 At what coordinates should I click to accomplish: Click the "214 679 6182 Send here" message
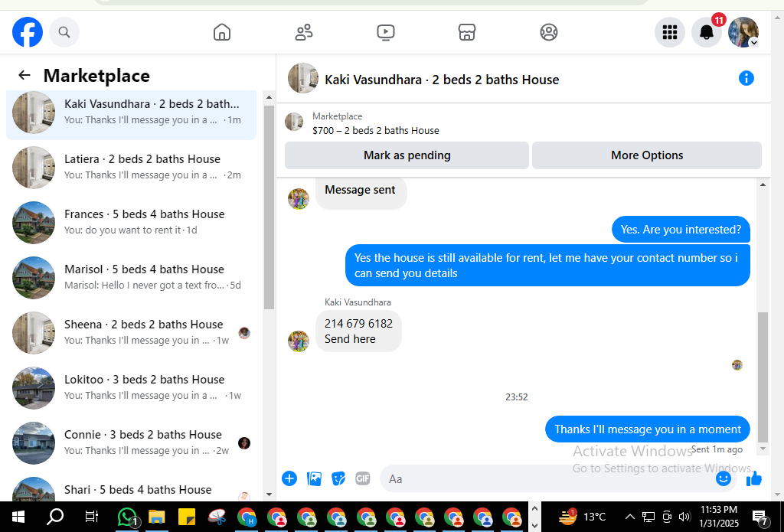(x=358, y=331)
